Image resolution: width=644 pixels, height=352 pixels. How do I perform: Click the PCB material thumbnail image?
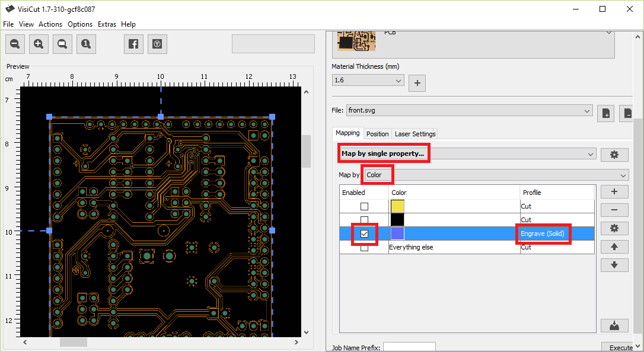356,41
